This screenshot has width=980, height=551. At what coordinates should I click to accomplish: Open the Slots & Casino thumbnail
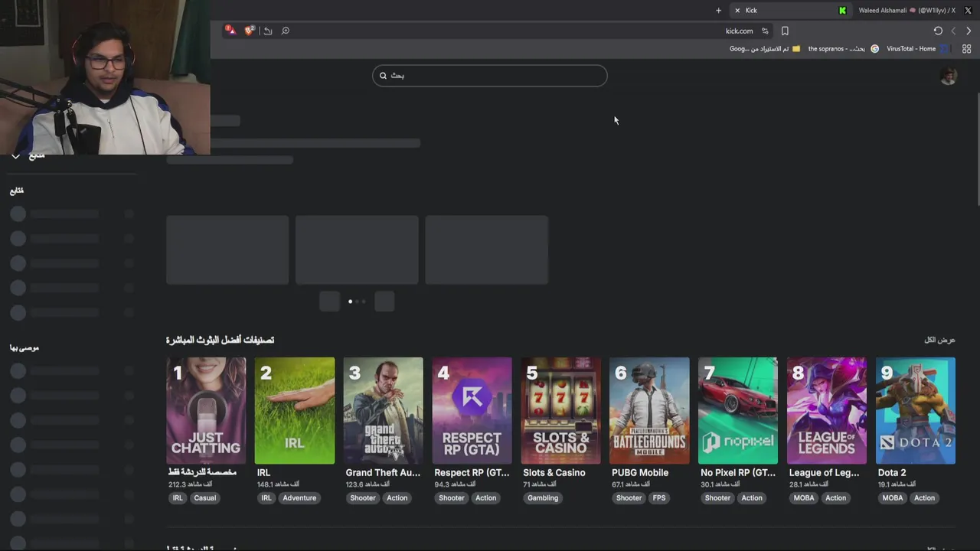click(561, 410)
